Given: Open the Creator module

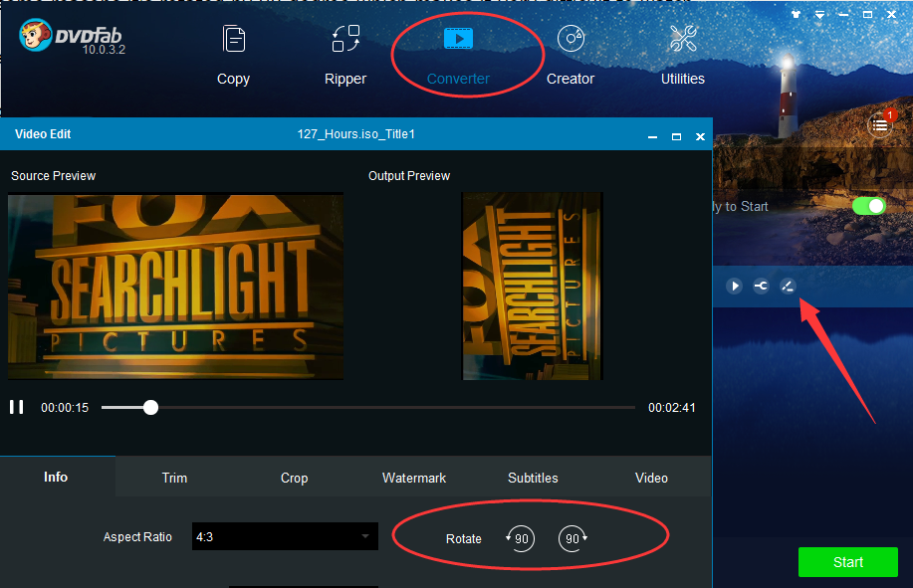Looking at the screenshot, I should click(571, 56).
